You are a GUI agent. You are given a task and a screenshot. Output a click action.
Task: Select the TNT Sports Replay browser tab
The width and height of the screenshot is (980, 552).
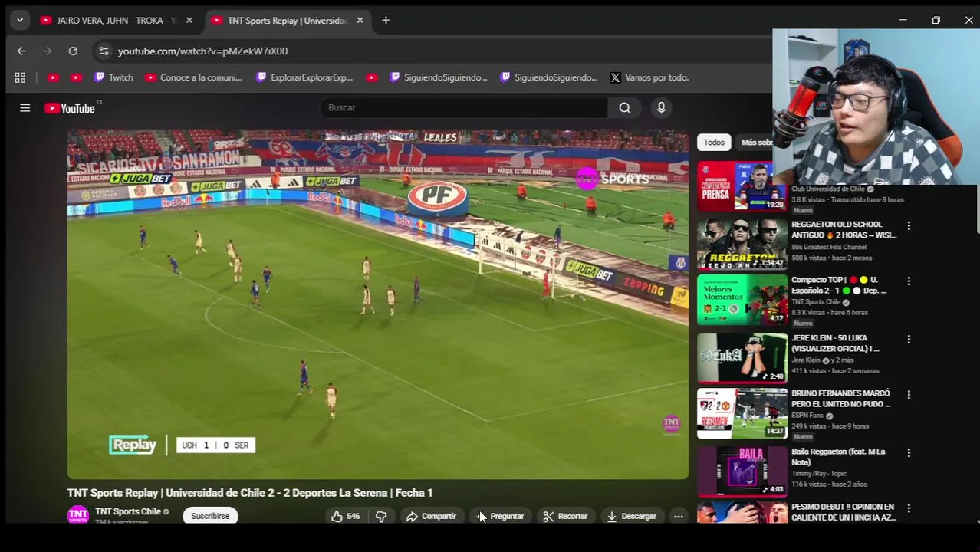286,21
